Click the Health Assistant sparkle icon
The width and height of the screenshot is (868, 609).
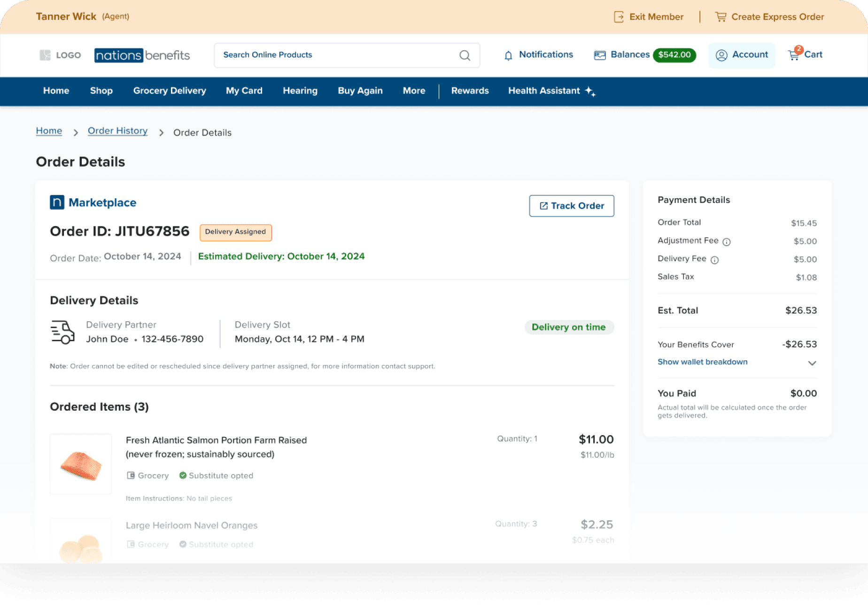[590, 91]
